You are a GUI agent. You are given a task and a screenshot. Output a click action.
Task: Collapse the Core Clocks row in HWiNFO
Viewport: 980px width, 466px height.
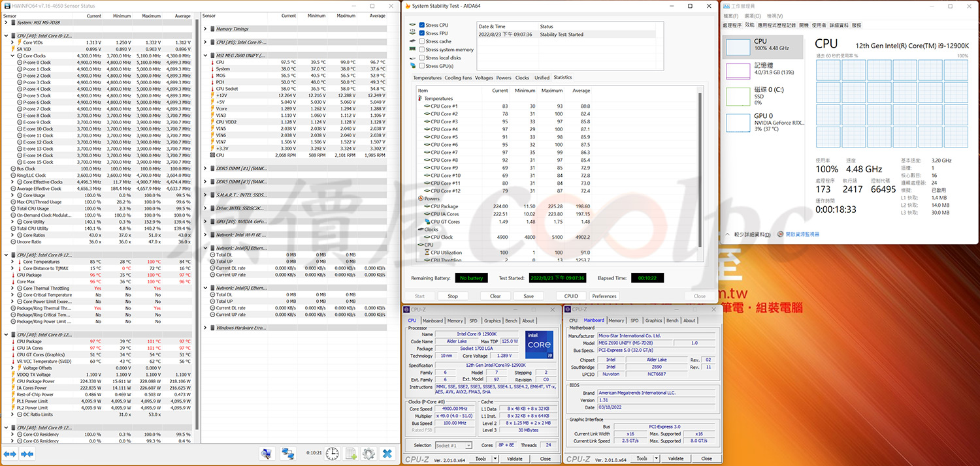coord(12,55)
